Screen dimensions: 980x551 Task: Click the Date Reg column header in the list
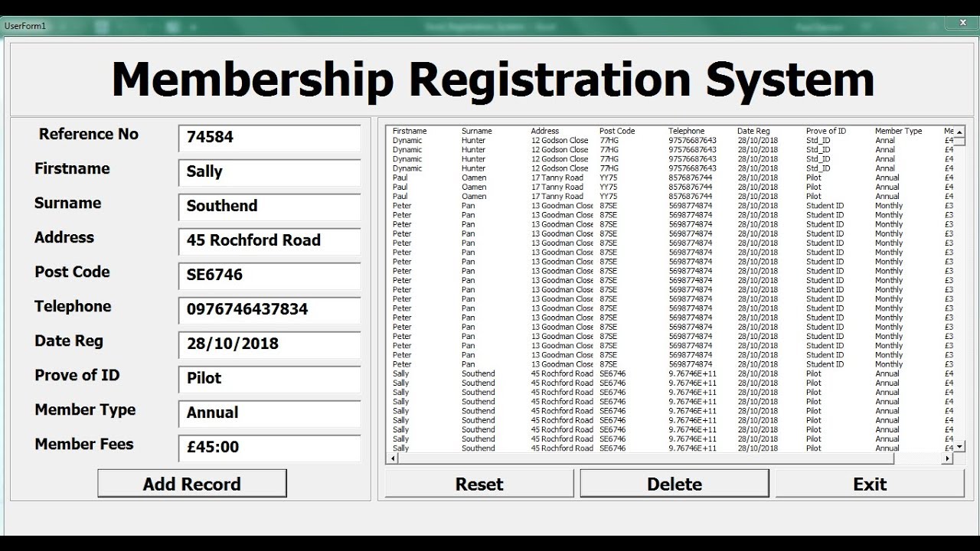[753, 131]
